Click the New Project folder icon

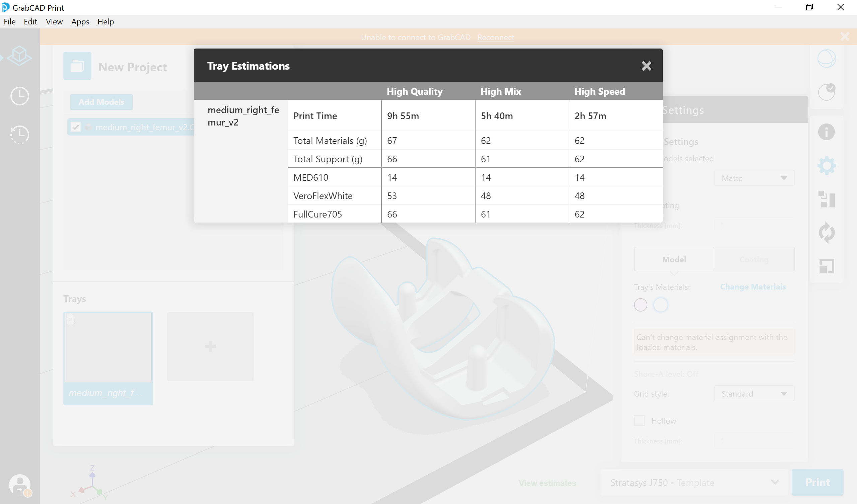(77, 66)
